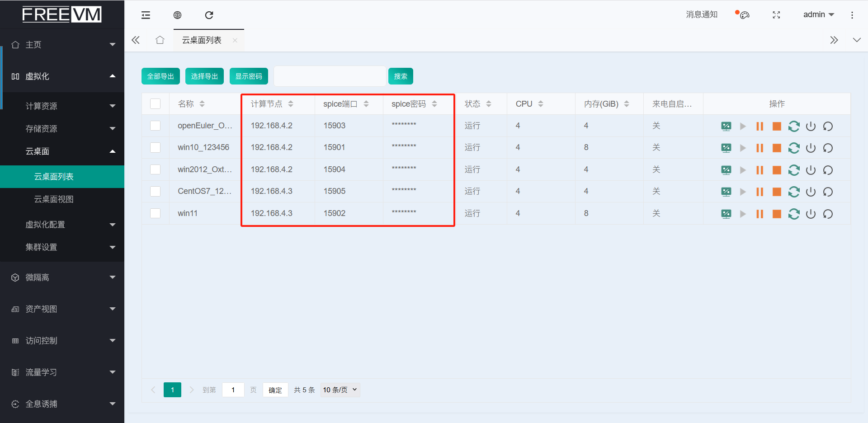Stop the win2012 virtual machine

click(x=777, y=170)
